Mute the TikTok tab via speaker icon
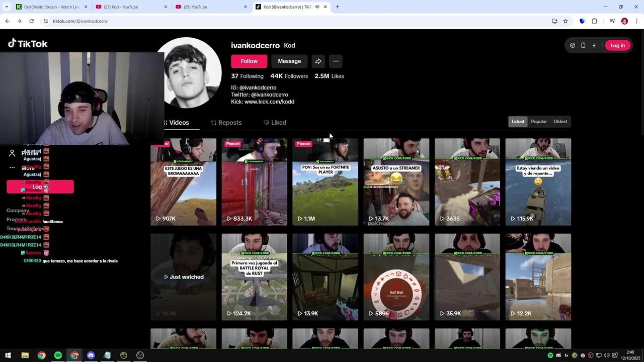 point(317,7)
